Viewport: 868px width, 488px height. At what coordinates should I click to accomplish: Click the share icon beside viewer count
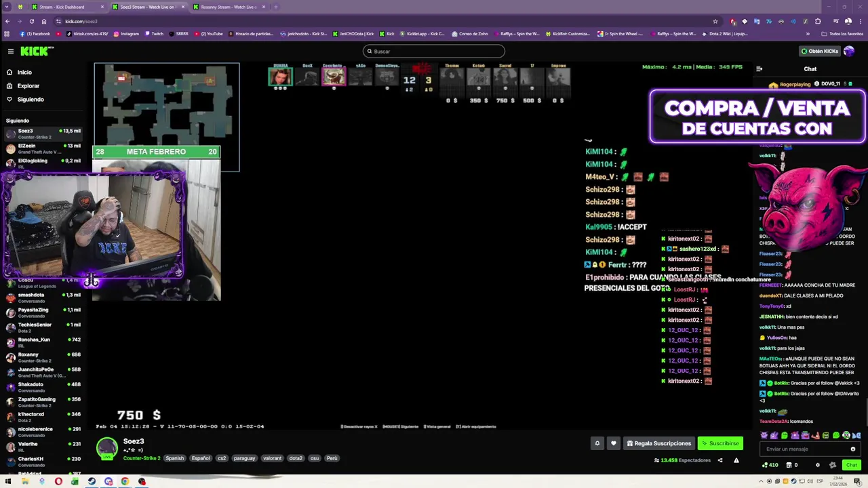click(720, 460)
